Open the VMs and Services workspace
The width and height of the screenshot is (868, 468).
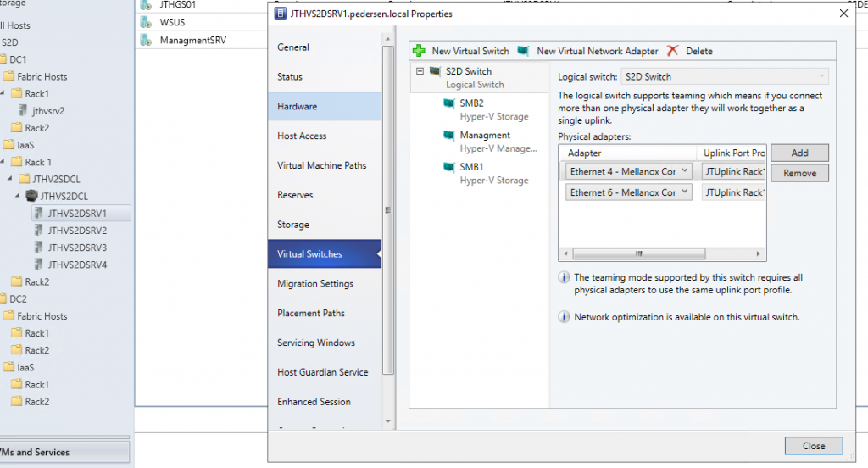click(x=64, y=452)
